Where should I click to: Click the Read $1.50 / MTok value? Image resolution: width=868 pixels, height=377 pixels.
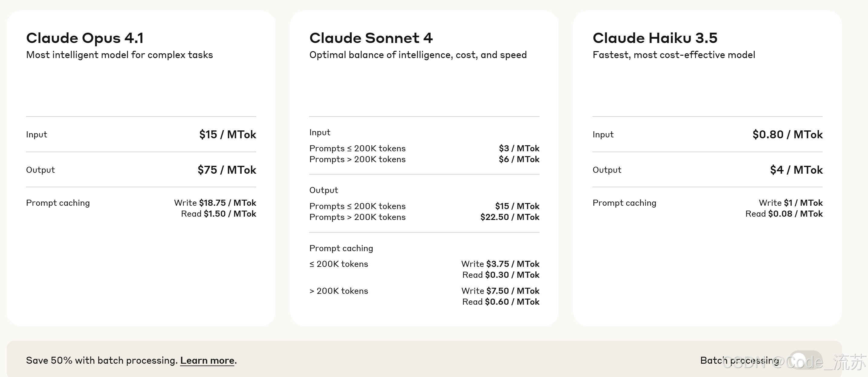click(x=219, y=214)
